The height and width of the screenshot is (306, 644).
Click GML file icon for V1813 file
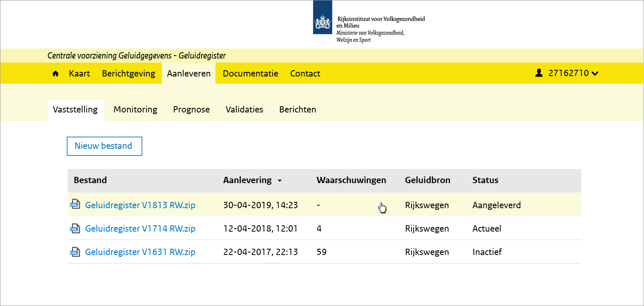pos(75,205)
